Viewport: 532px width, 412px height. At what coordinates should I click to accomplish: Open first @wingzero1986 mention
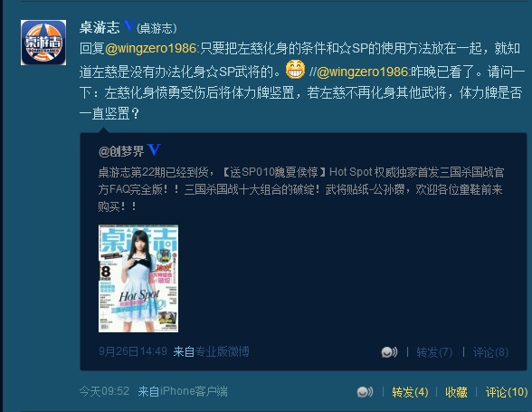150,49
